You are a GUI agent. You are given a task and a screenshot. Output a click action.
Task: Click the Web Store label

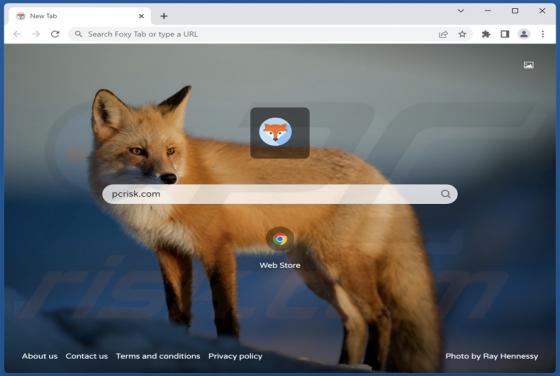click(x=280, y=265)
